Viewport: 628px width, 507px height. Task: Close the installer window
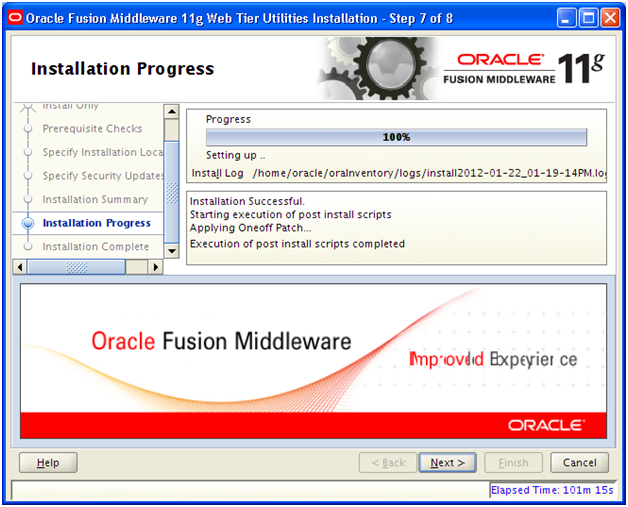(610, 18)
